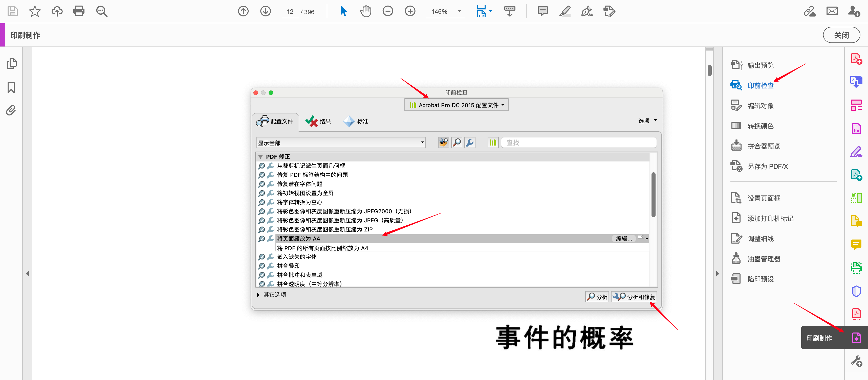Screen dimensions: 868x380
Task: Open Acrobat Pro DC 2015 profile dropdown
Action: point(456,105)
